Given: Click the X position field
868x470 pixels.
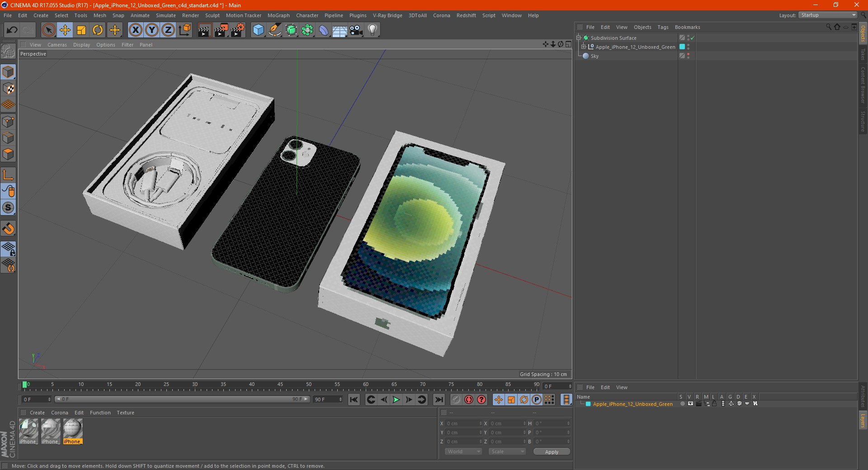Looking at the screenshot, I should pyautogui.click(x=464, y=423).
